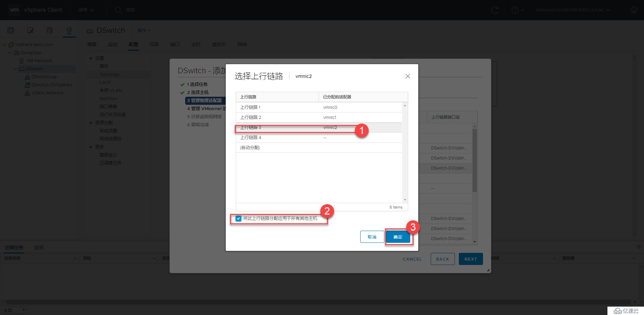Open the 任务名称 column filter
The image size is (644, 315).
click(x=75, y=259)
